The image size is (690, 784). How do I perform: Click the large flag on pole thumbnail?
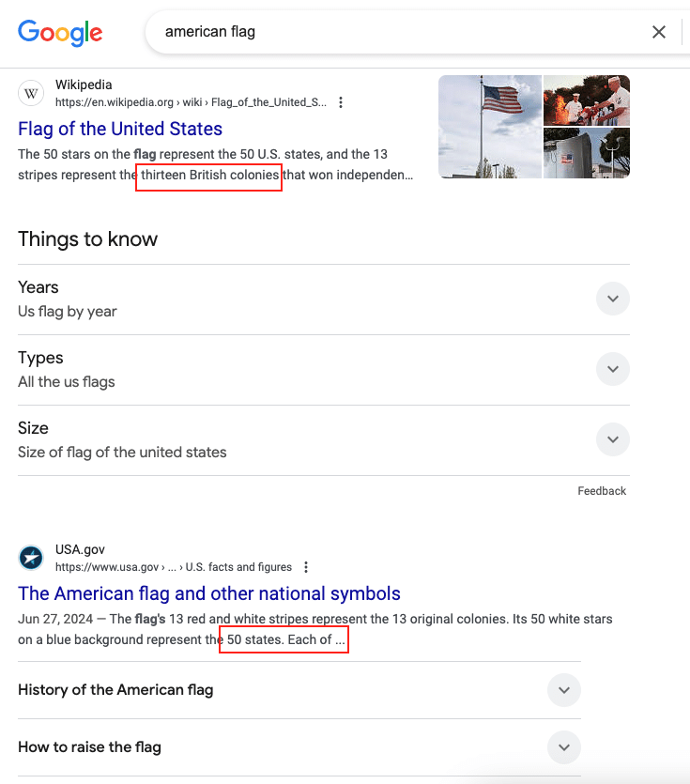(489, 127)
